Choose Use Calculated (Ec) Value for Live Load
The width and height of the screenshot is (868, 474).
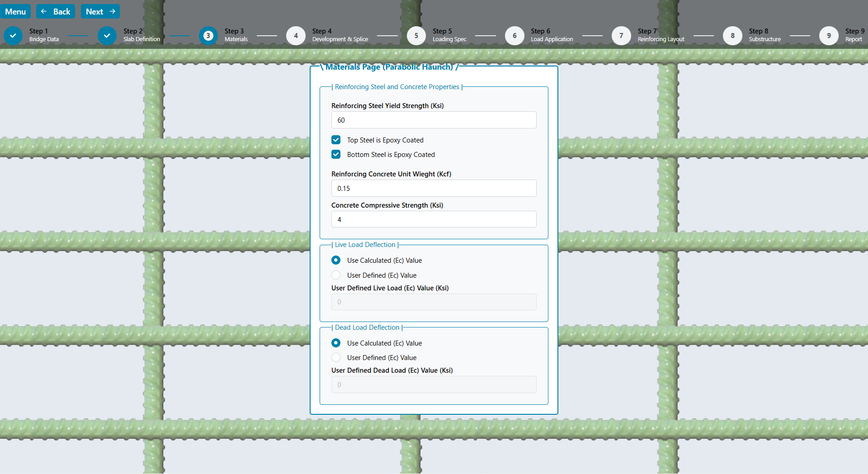click(336, 261)
